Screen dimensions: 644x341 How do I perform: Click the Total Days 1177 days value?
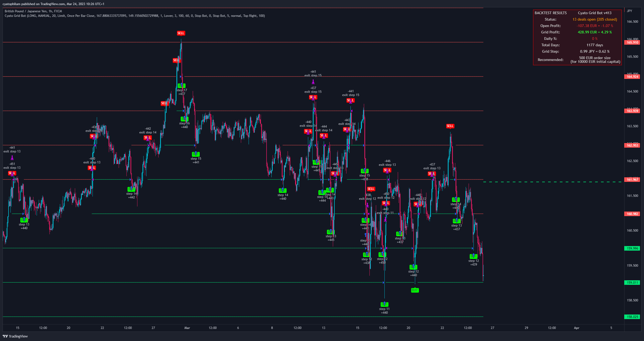click(x=595, y=45)
